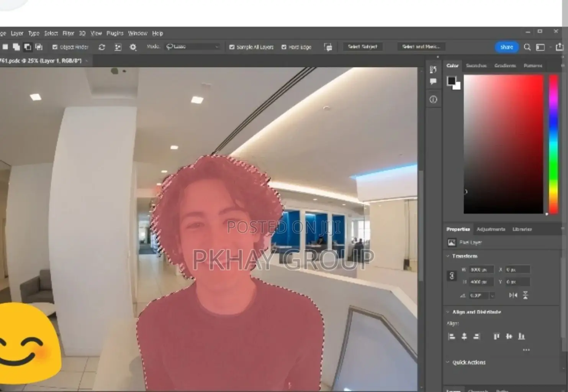Toggle the Sample All Layers checkbox
Viewport: 568px width, 392px height.
click(x=232, y=47)
